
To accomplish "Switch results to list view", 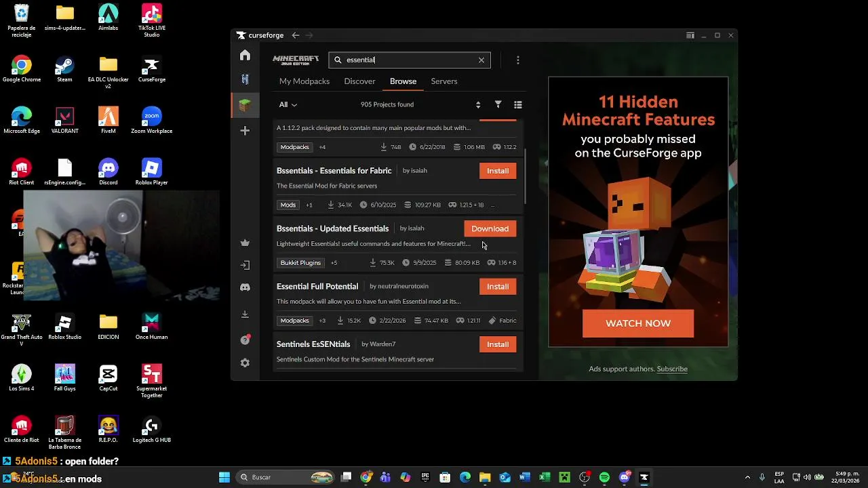I will tap(518, 104).
